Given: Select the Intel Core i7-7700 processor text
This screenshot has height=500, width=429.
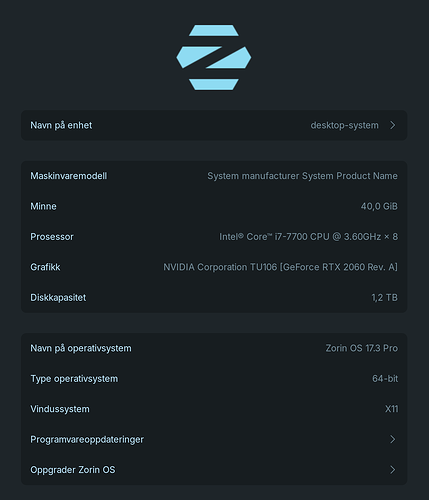Looking at the screenshot, I should (x=308, y=237).
